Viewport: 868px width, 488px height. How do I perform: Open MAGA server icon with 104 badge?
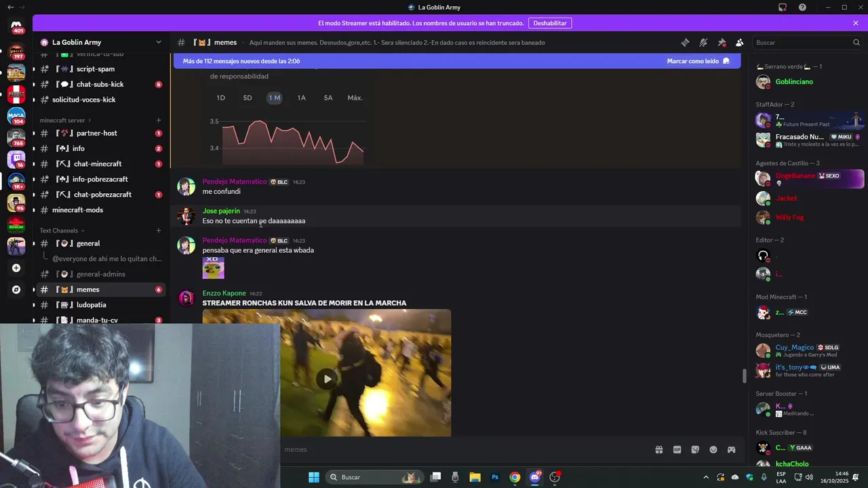(16, 116)
